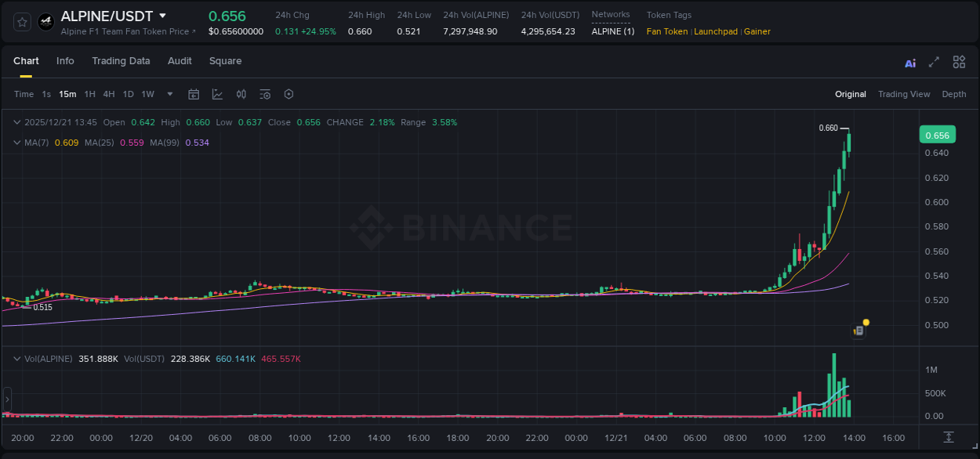Image resolution: width=980 pixels, height=459 pixels.
Task: Open the Launchpad token tag link
Action: click(716, 31)
